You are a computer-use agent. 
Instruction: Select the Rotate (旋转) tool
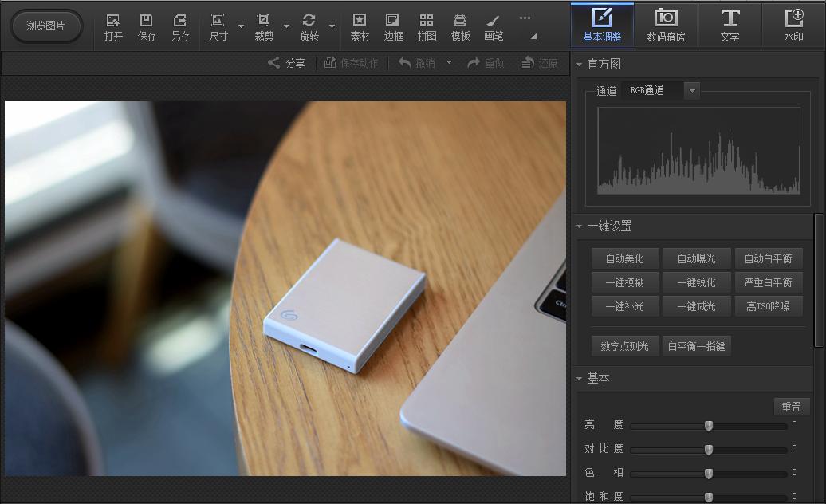(x=309, y=26)
